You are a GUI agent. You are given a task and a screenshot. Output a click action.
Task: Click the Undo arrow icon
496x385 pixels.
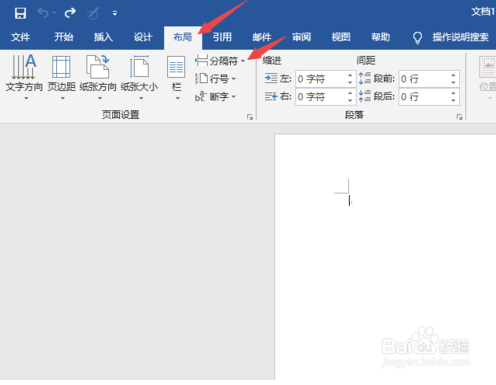[43, 13]
